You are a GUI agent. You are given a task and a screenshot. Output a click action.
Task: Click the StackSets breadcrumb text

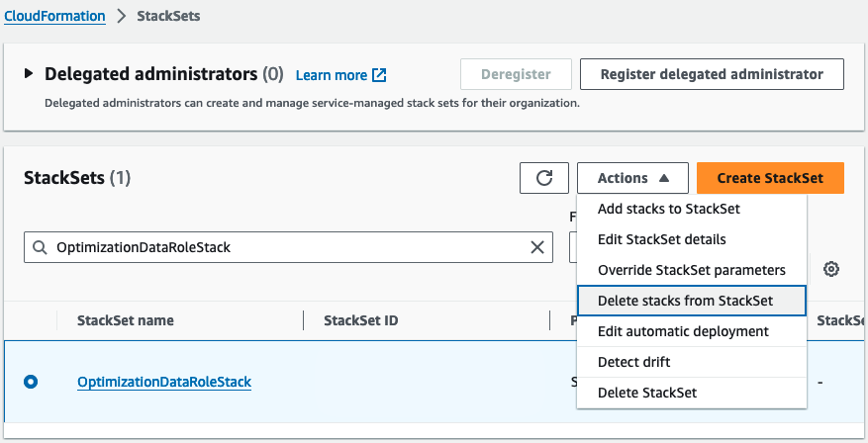coord(169,16)
